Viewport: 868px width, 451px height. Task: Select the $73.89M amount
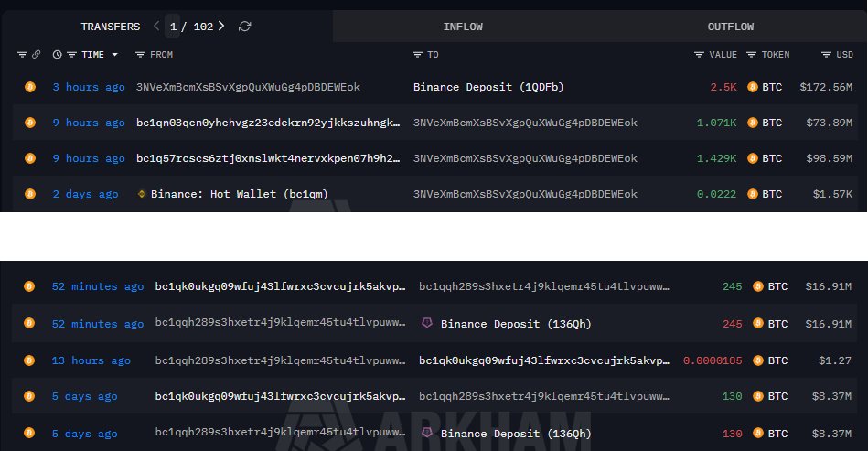coord(830,123)
